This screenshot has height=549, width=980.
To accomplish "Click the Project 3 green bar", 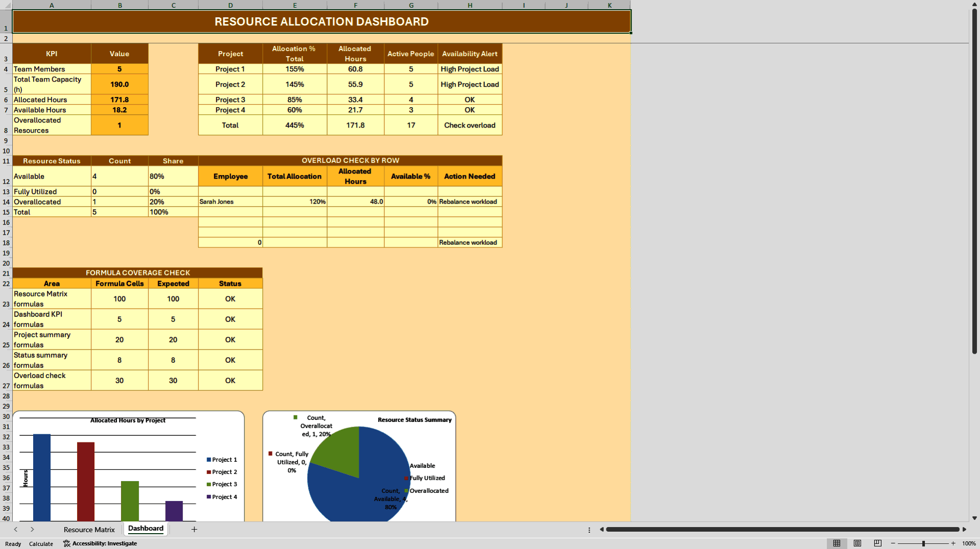I will click(130, 501).
